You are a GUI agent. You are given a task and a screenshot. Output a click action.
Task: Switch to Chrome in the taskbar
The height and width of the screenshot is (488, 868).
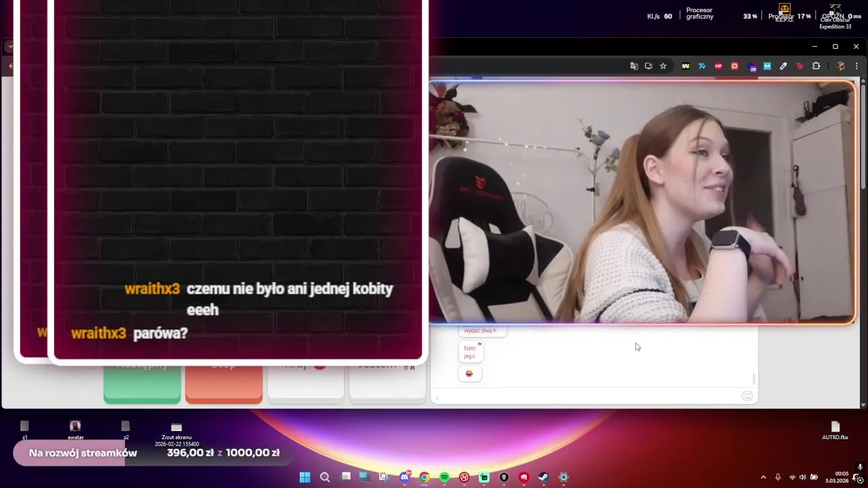(425, 477)
